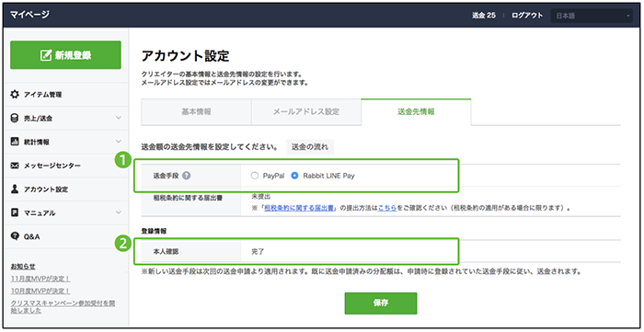644x332 pixels.
Task: Switch to the メールアドレス設定 tab
Action: (306, 112)
